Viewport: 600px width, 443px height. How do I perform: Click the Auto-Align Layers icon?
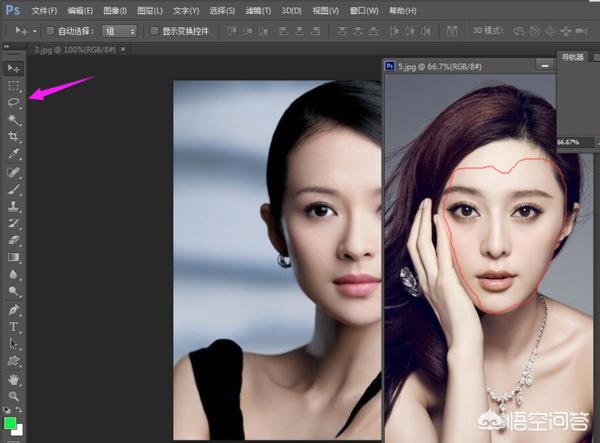click(x=452, y=31)
